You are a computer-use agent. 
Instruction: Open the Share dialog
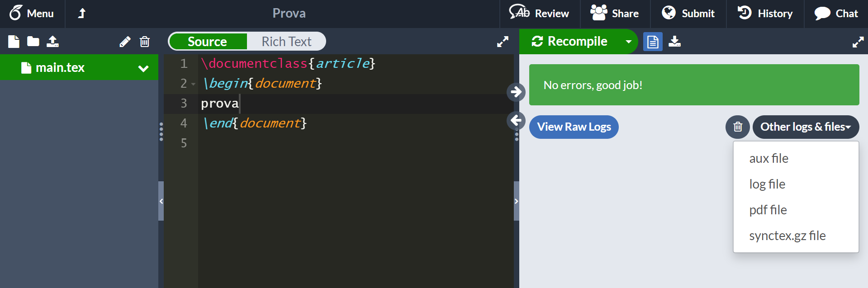click(615, 14)
